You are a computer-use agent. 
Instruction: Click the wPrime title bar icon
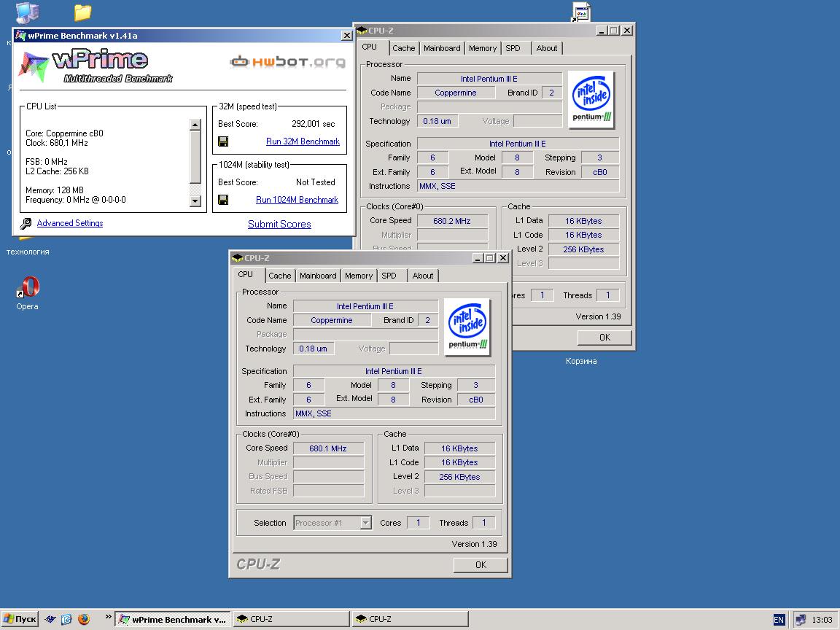pyautogui.click(x=20, y=35)
